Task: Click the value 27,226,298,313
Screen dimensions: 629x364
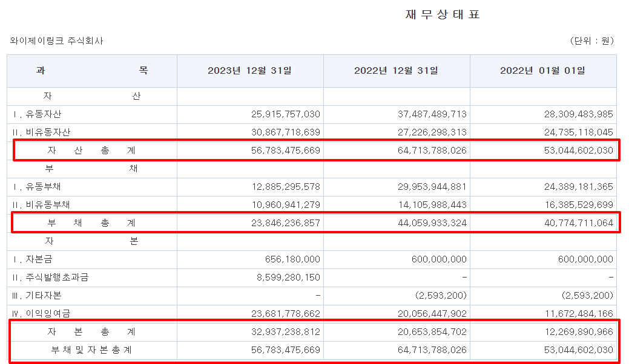Action: click(x=432, y=132)
